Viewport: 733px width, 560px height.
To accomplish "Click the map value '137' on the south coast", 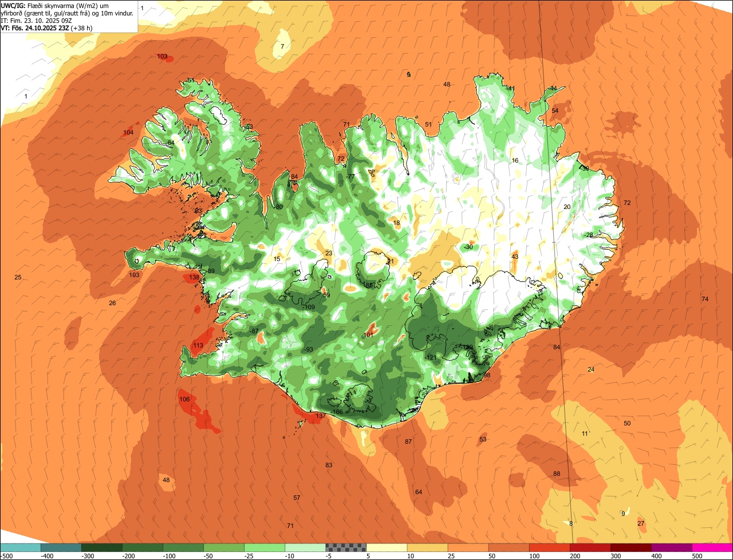I will (321, 416).
